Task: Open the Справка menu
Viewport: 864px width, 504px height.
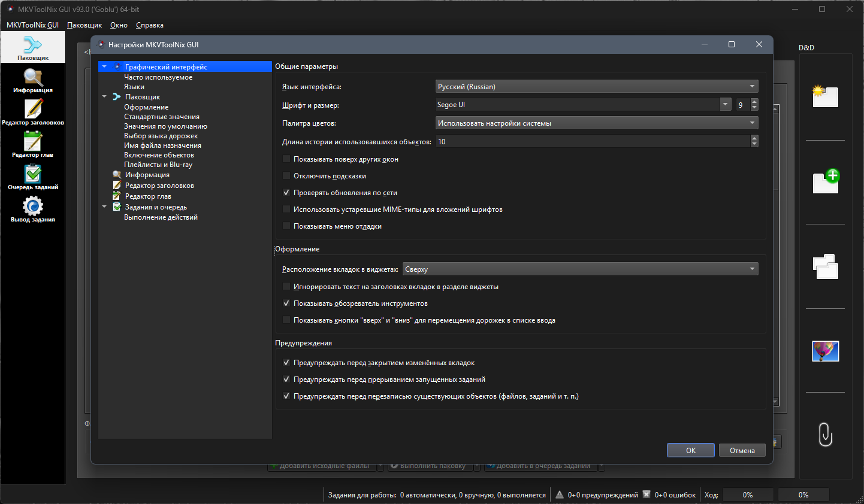Action: [x=150, y=25]
